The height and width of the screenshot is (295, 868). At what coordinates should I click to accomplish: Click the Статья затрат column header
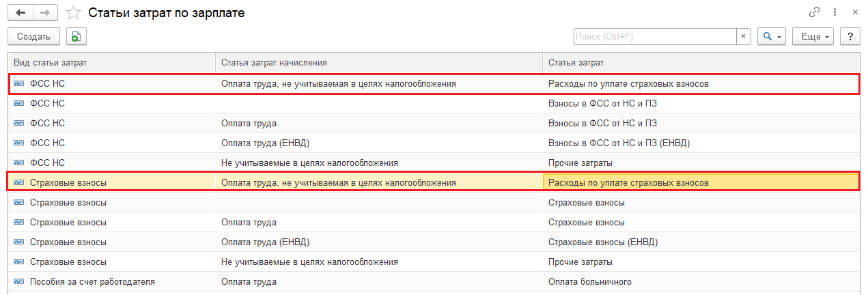[x=701, y=63]
